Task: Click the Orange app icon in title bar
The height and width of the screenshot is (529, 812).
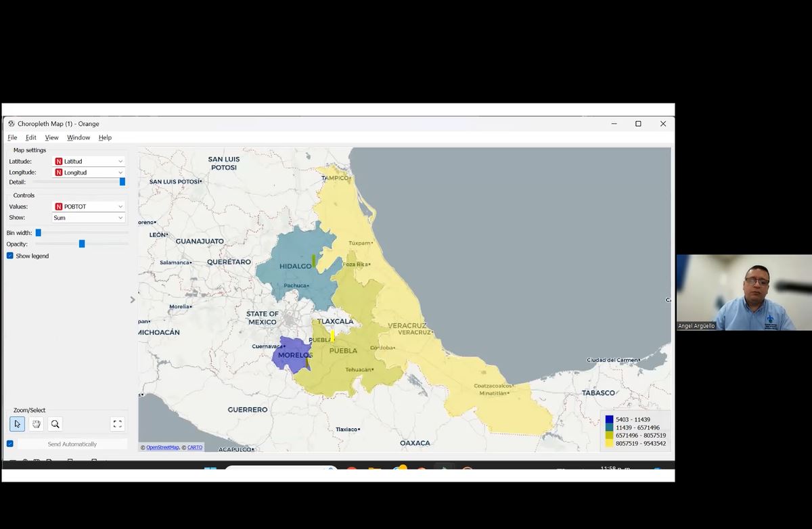Action: (x=12, y=124)
